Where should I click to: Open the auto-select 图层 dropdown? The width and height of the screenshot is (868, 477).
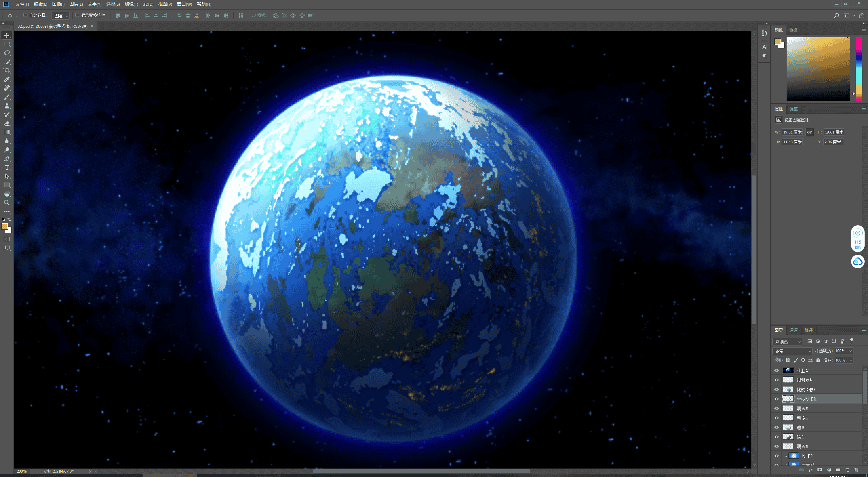coord(61,16)
